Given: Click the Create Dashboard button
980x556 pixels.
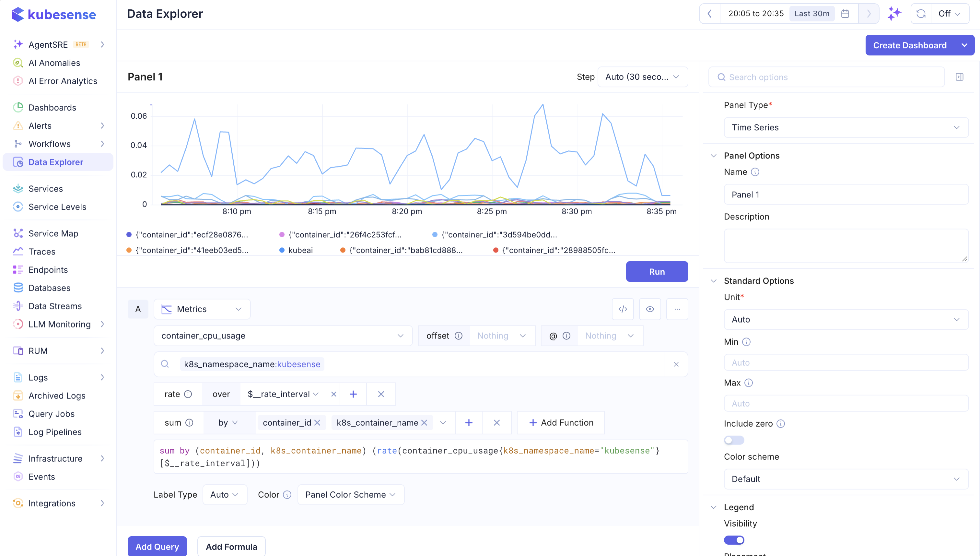Looking at the screenshot, I should tap(910, 45).
